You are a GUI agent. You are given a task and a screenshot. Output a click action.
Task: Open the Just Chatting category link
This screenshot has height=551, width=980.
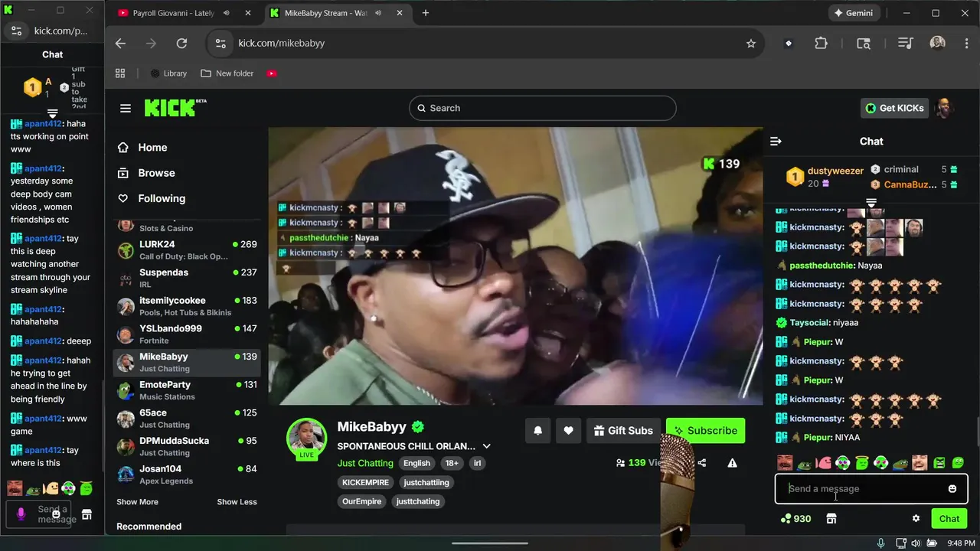tap(365, 463)
